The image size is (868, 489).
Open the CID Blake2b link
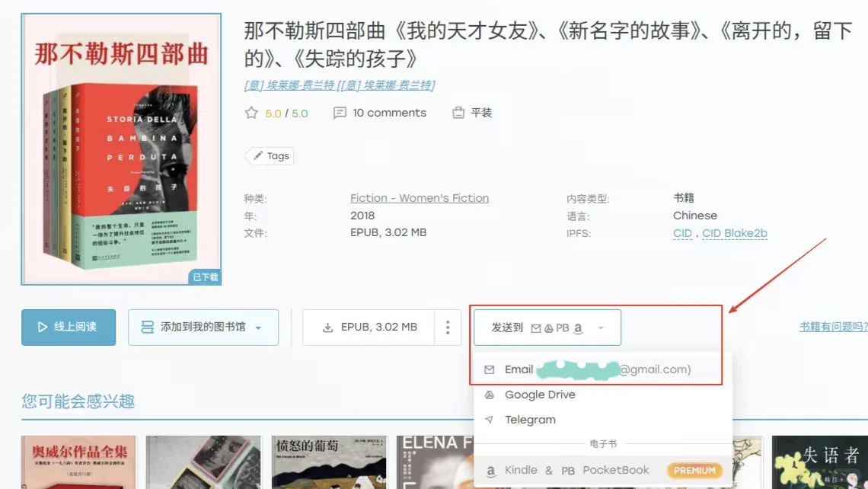click(x=735, y=233)
